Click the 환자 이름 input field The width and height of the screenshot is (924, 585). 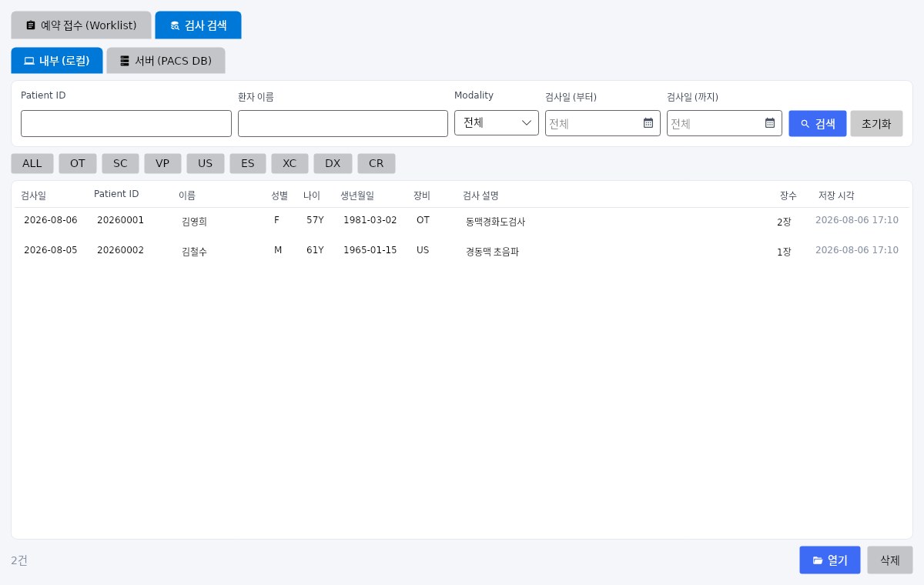click(343, 124)
